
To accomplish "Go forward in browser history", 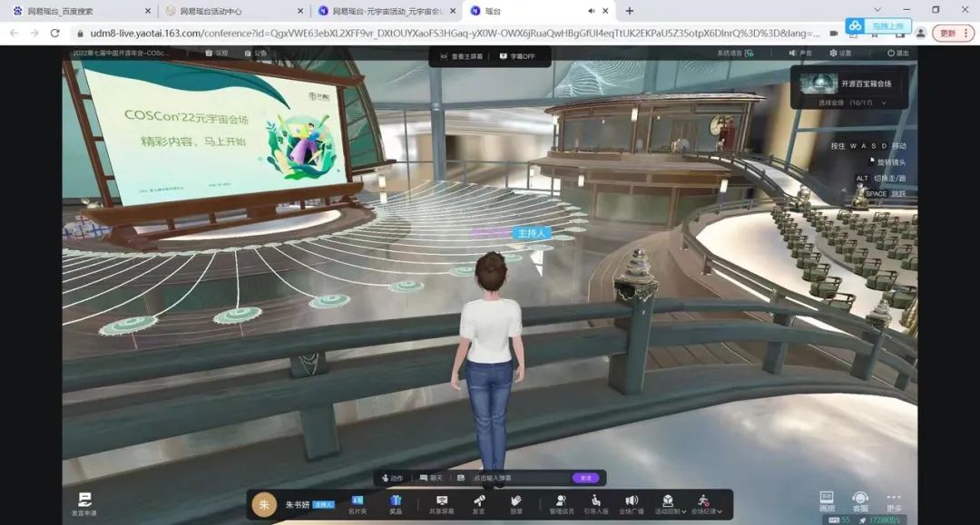I will 34,33.
